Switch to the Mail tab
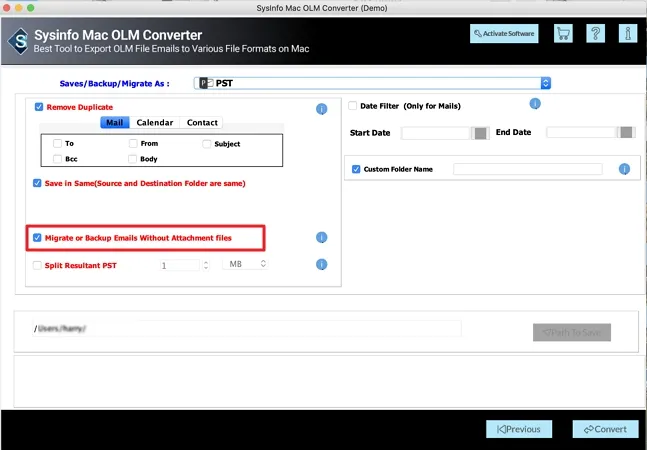 tap(114, 123)
